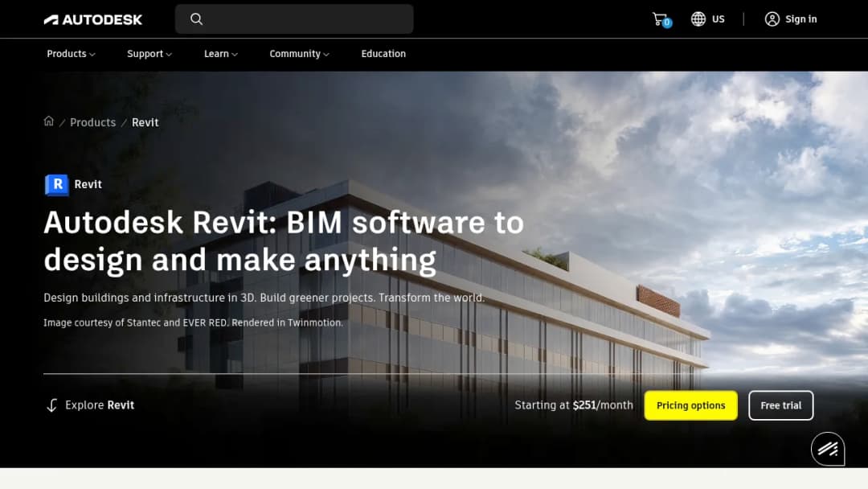Open the Autodesk assistant chat icon

pos(828,449)
